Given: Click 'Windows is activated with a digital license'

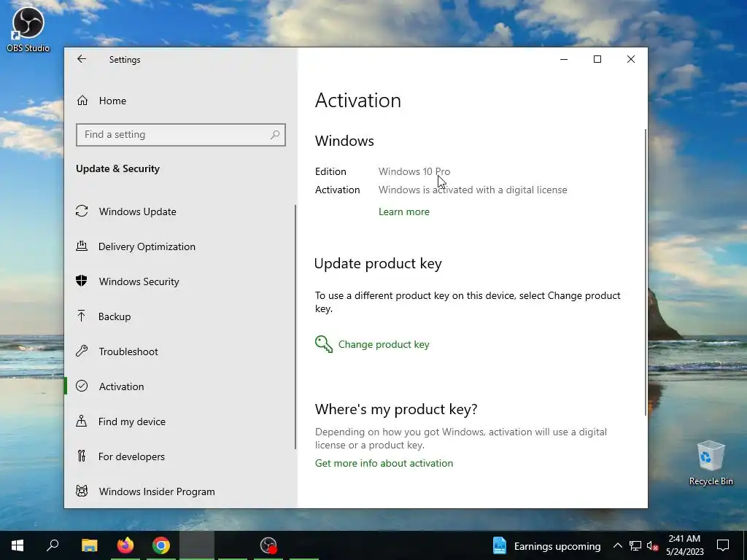Looking at the screenshot, I should tap(473, 190).
